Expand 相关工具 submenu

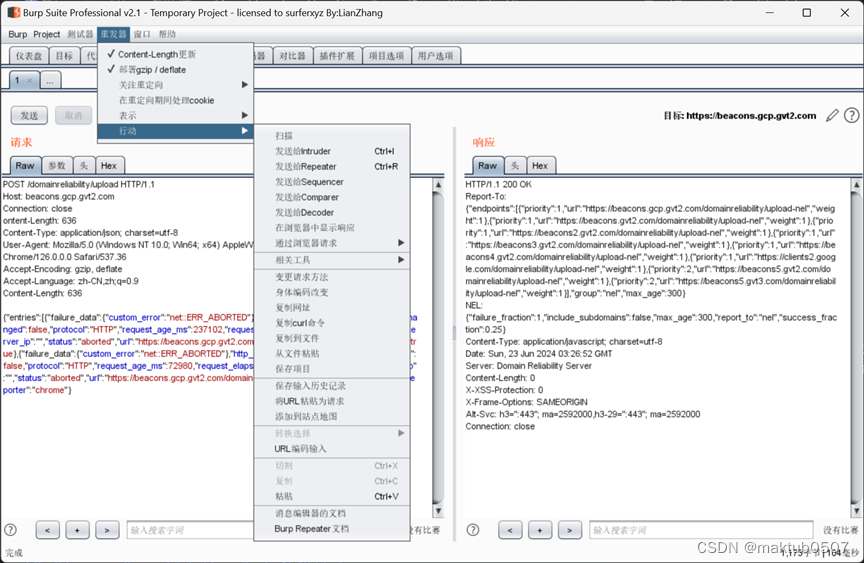pos(332,260)
